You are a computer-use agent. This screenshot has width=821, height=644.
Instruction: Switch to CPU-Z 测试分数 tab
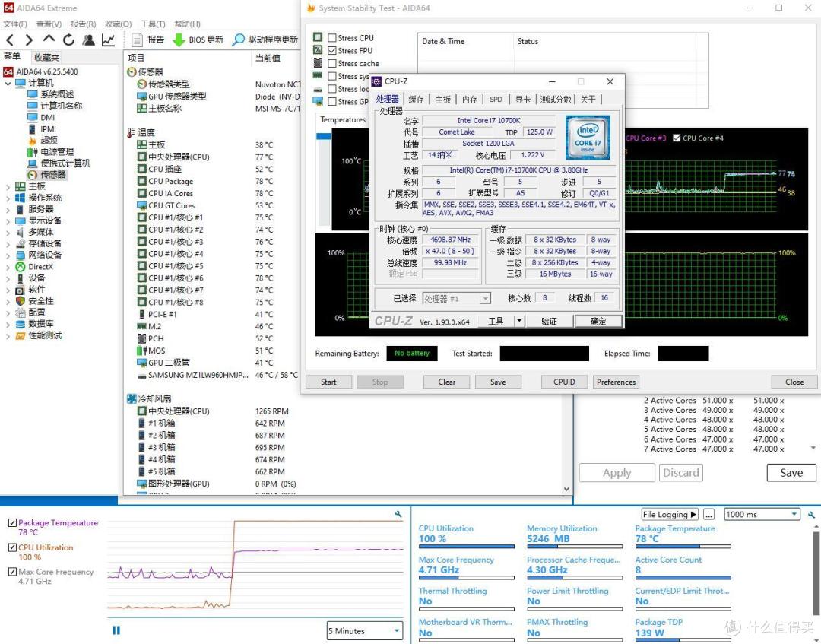pyautogui.click(x=556, y=99)
